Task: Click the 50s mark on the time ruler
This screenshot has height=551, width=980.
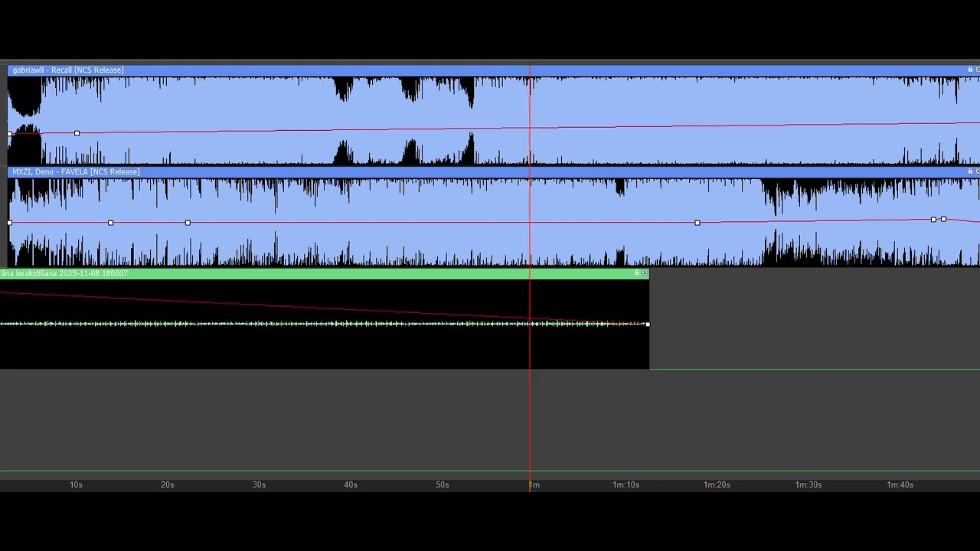Action: click(x=443, y=484)
